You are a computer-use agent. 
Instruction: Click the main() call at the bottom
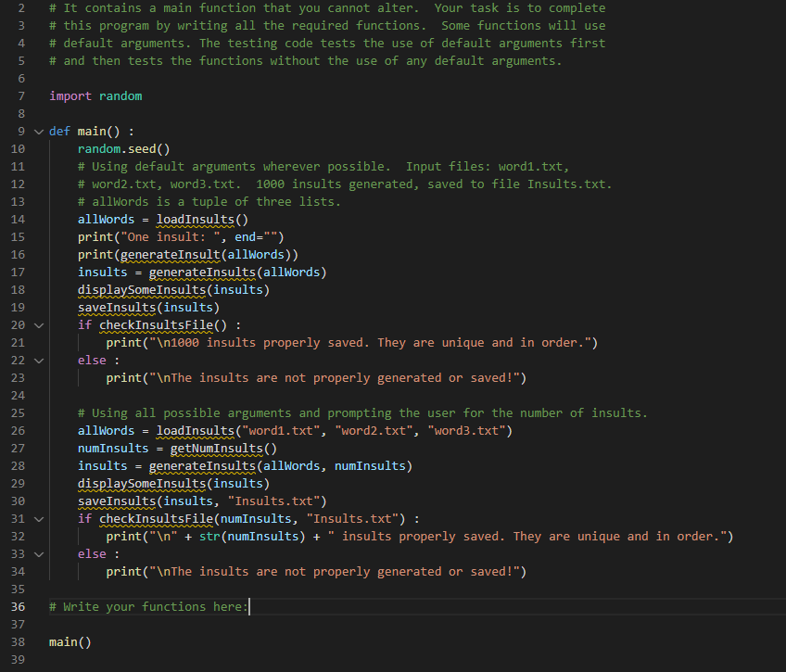(x=69, y=641)
